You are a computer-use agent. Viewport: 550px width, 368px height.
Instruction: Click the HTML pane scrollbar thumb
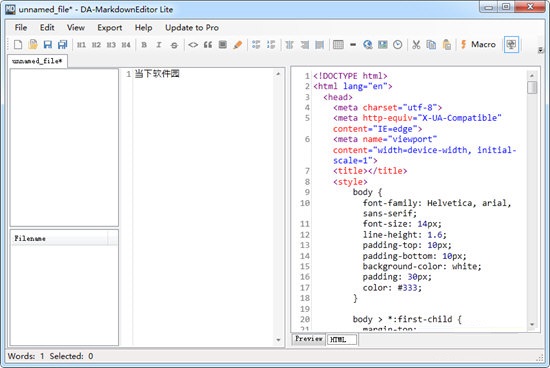[x=532, y=87]
